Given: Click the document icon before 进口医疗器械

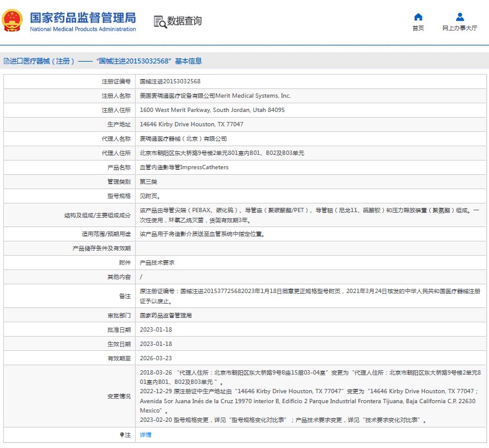Looking at the screenshot, I should (x=6, y=61).
